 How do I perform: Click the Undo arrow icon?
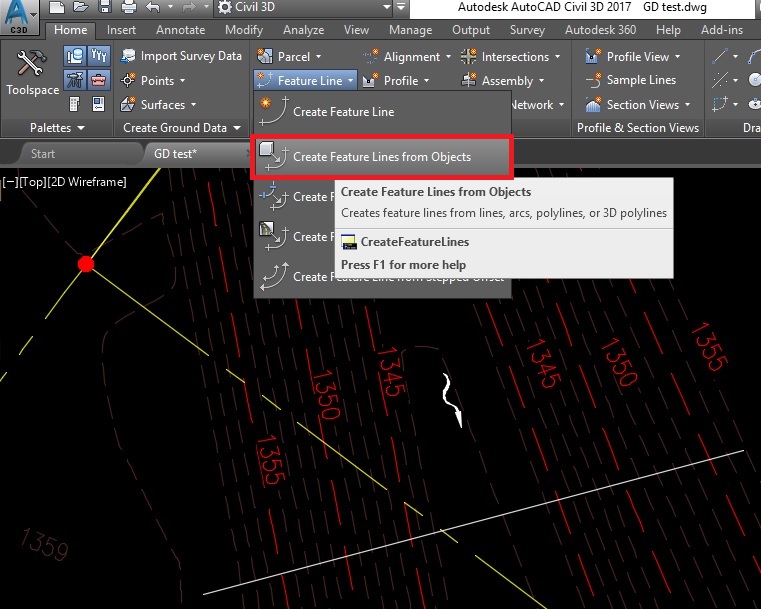pyautogui.click(x=153, y=6)
